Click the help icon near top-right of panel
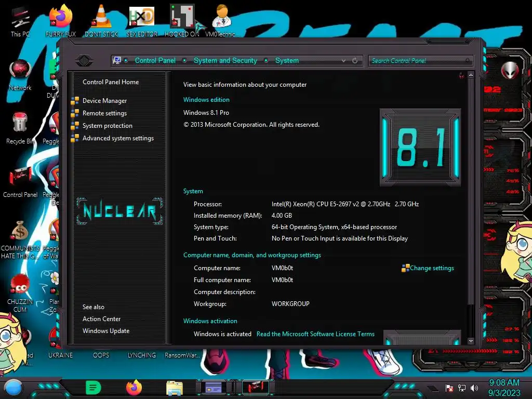This screenshot has height=399, width=532. 461,75
